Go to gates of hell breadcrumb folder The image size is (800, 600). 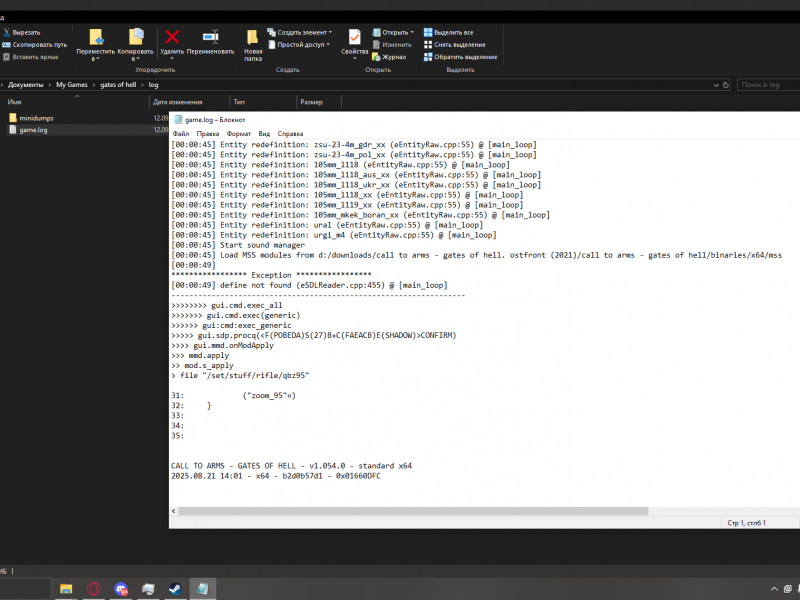pos(118,85)
